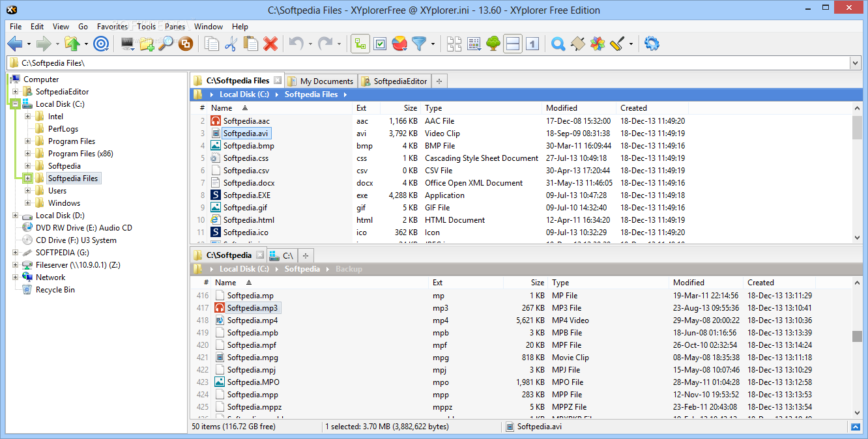
Task: Open the Tools menu
Action: [x=146, y=27]
